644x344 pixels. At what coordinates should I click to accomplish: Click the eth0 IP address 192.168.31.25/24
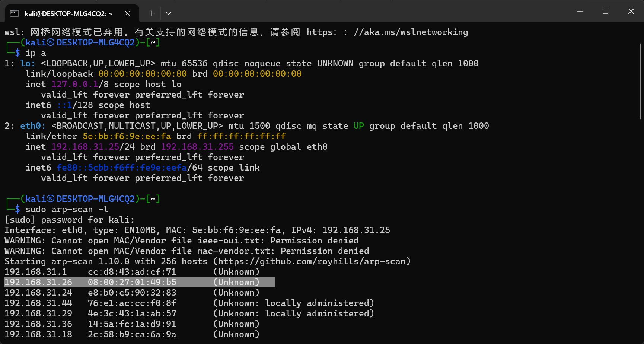(93, 147)
